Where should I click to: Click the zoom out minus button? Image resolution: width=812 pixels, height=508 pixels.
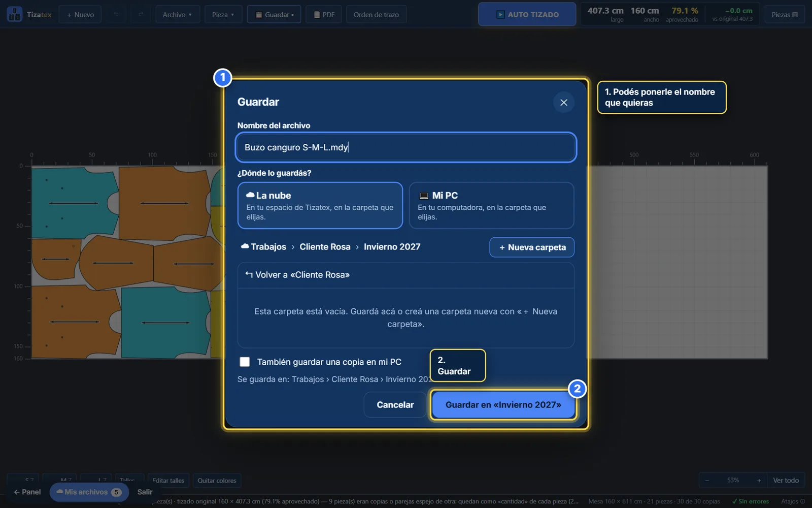point(707,481)
